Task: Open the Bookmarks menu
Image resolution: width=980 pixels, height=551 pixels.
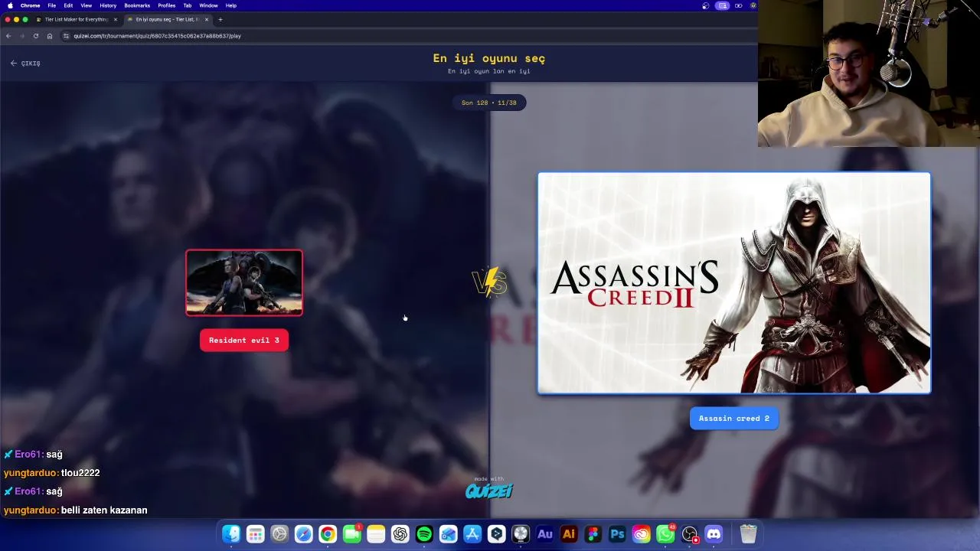Action: (x=137, y=5)
